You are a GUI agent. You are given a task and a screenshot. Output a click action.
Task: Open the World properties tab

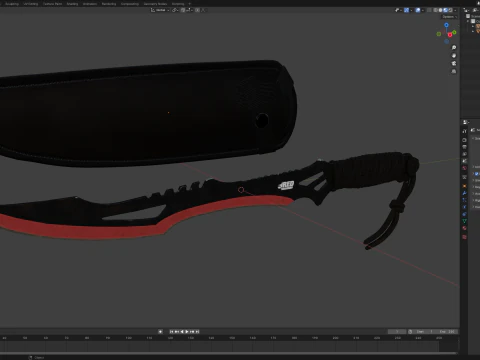tap(464, 168)
